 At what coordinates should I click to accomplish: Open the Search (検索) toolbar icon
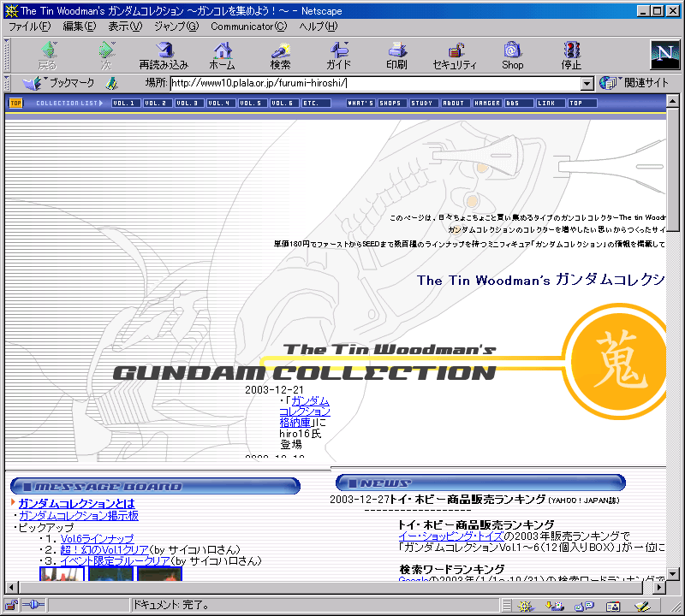281,56
